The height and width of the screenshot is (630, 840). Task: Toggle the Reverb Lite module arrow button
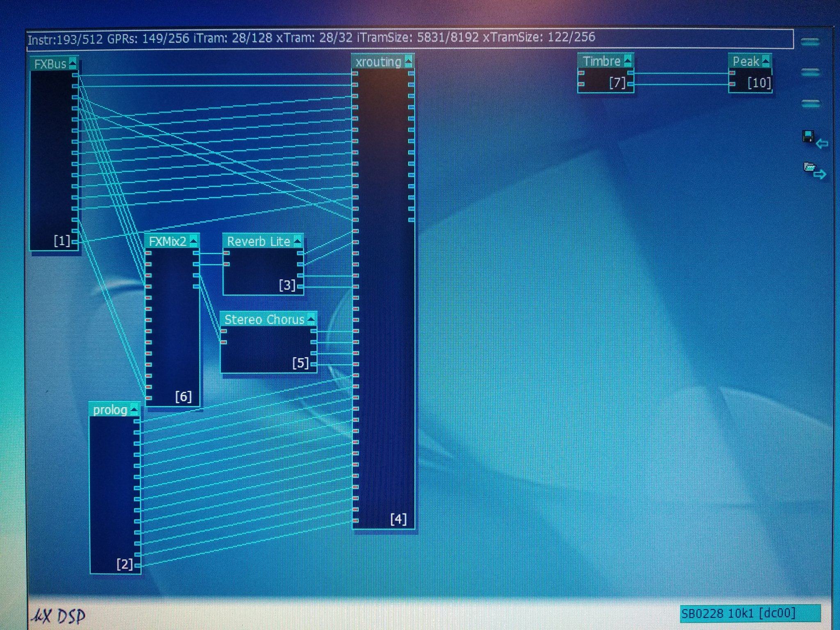(298, 241)
